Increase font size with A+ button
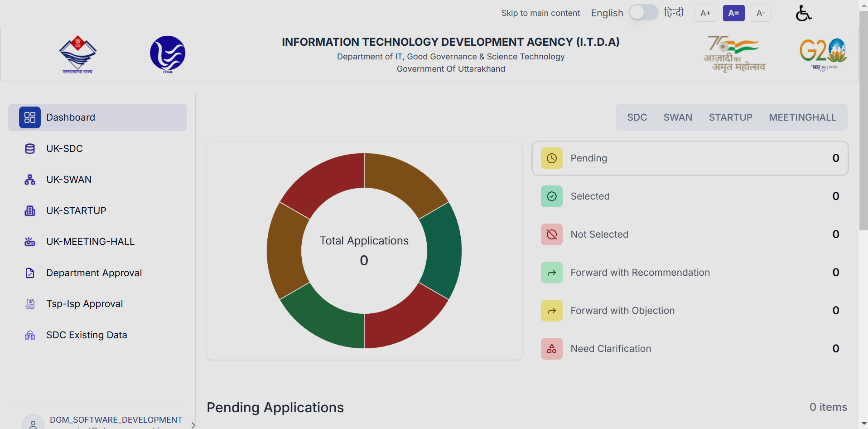The image size is (868, 429). (x=705, y=13)
